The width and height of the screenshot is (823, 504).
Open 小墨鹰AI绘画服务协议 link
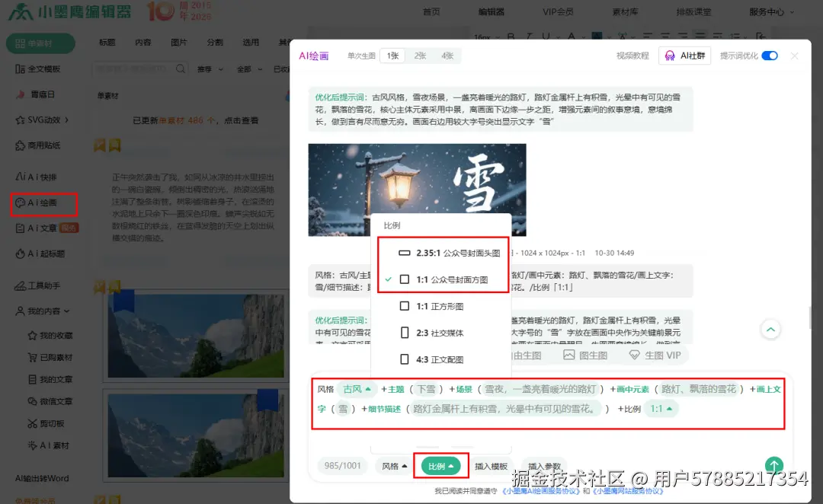click(540, 491)
